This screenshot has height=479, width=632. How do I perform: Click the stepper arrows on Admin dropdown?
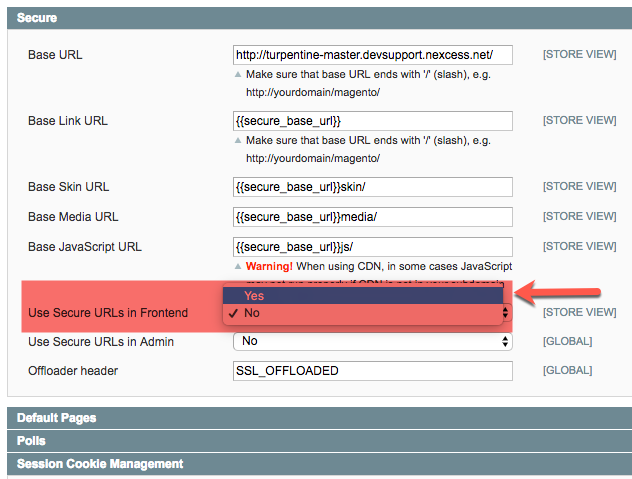point(506,342)
